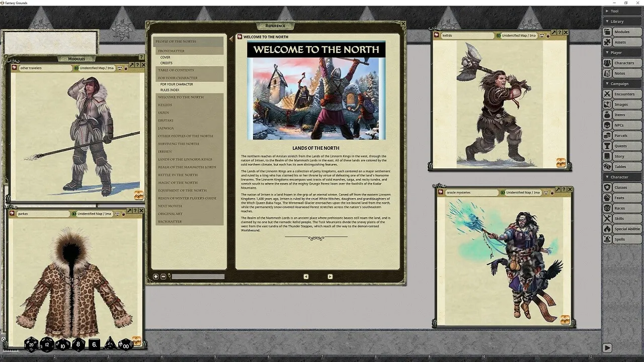
Task: Pick the d12 die
Action: (x=47, y=344)
